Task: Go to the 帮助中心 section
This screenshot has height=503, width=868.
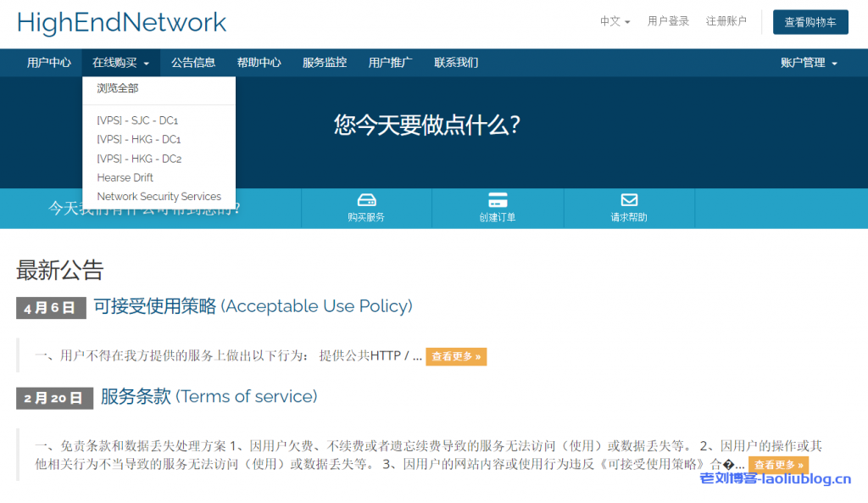Action: point(259,62)
